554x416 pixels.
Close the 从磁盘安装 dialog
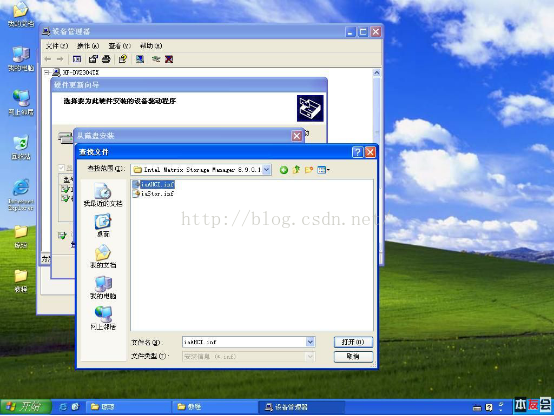coord(297,136)
